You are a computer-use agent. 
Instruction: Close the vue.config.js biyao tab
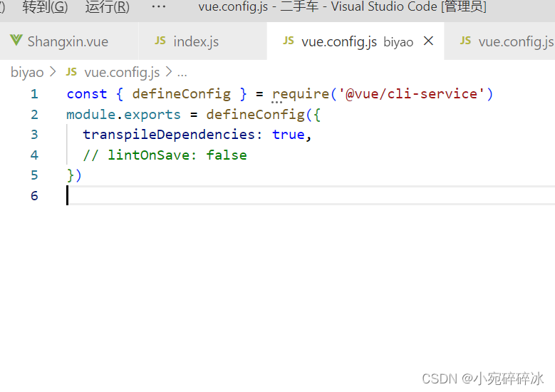[428, 41]
